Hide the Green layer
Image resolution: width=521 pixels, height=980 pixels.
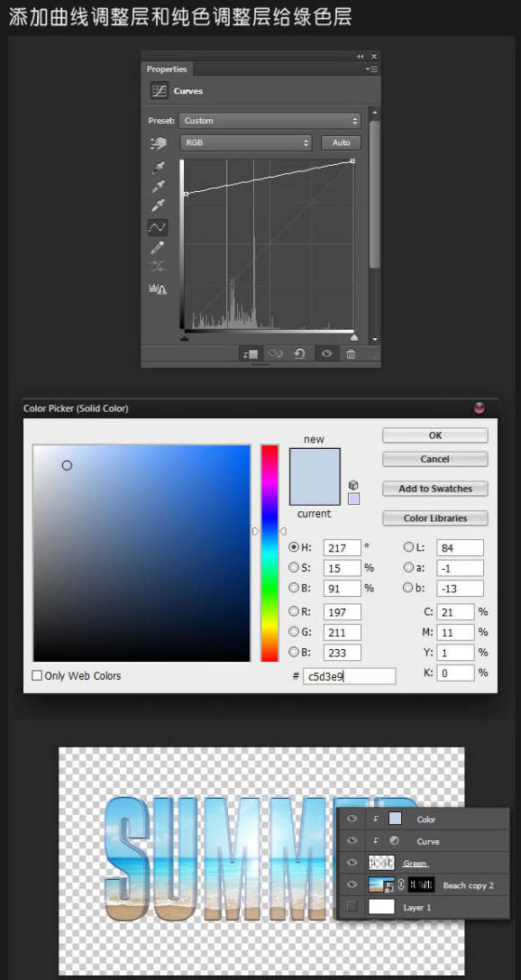point(352,863)
